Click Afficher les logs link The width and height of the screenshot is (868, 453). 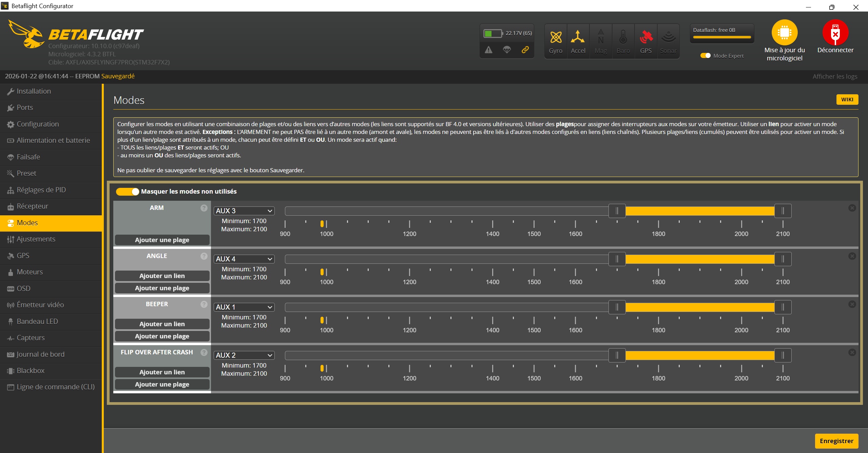click(x=835, y=77)
